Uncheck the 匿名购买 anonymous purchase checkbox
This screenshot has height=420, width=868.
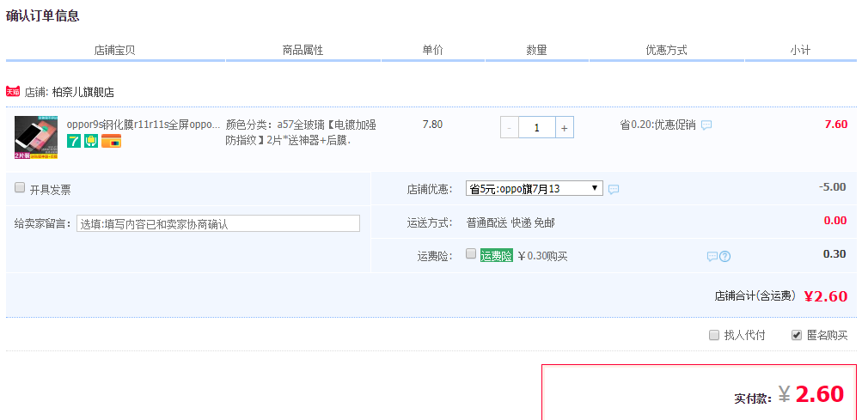(x=797, y=335)
